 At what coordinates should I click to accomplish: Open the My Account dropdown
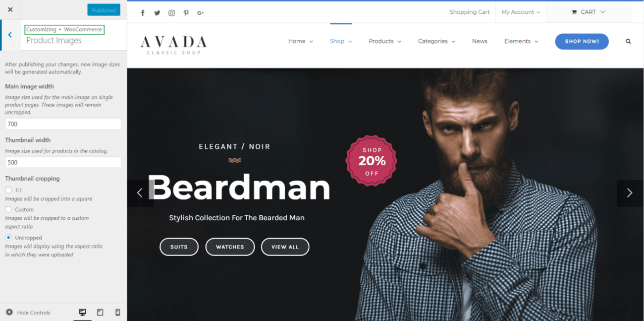tap(520, 12)
